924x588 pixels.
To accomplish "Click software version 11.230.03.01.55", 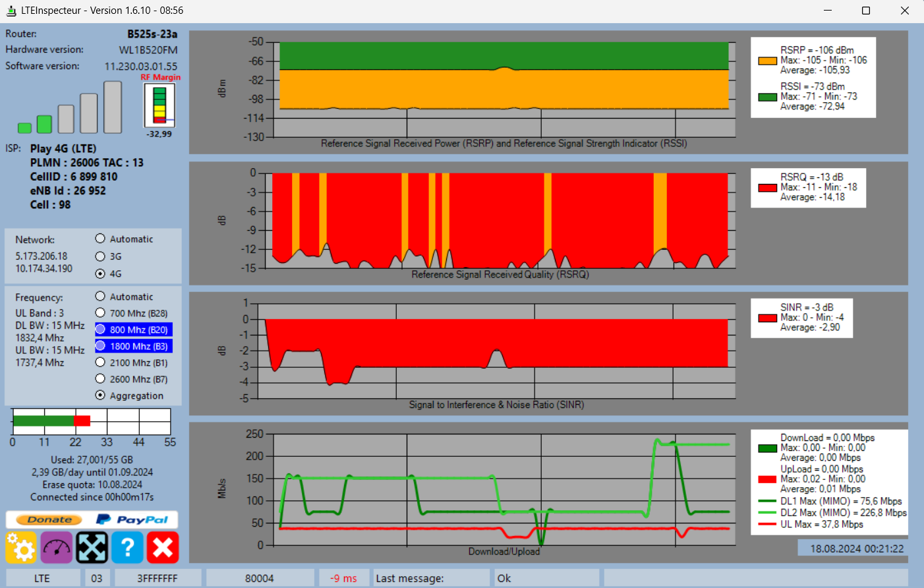I will point(141,67).
